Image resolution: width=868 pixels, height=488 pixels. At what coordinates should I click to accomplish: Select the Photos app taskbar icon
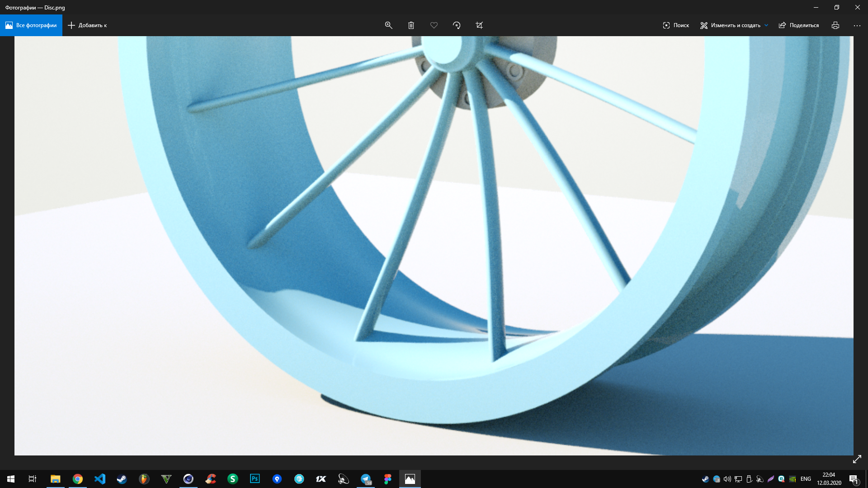(x=410, y=479)
